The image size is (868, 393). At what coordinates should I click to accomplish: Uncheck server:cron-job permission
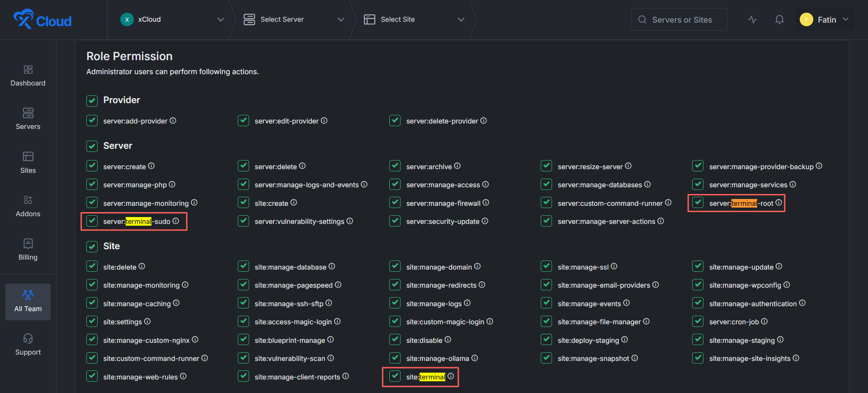coord(698,321)
